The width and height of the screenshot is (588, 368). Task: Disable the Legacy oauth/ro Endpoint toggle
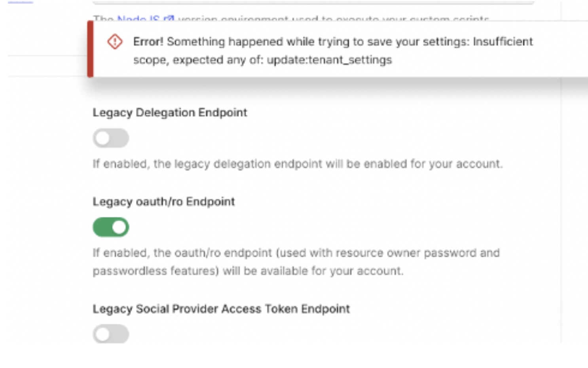pos(111,227)
